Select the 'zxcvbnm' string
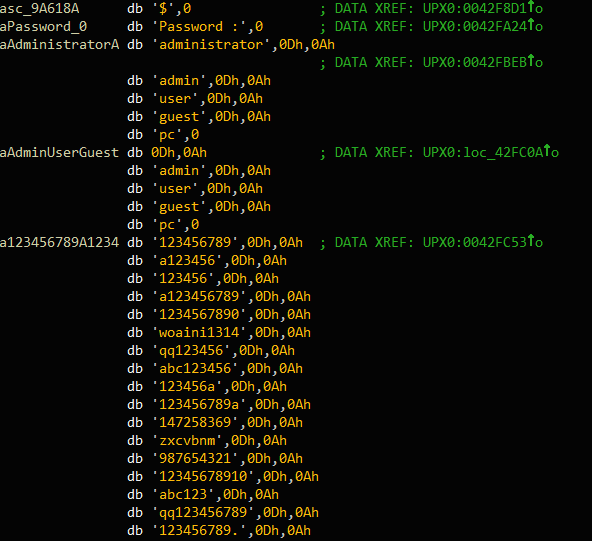Image resolution: width=592 pixels, height=541 pixels. click(x=187, y=441)
